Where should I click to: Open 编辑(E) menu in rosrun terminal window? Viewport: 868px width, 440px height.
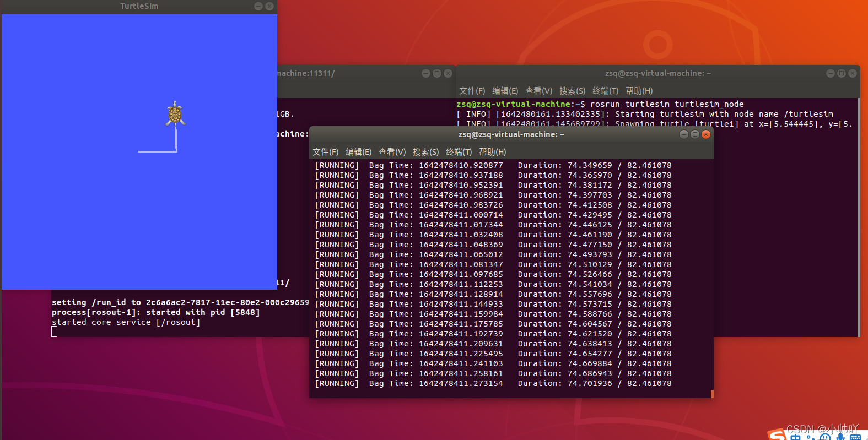pyautogui.click(x=505, y=91)
